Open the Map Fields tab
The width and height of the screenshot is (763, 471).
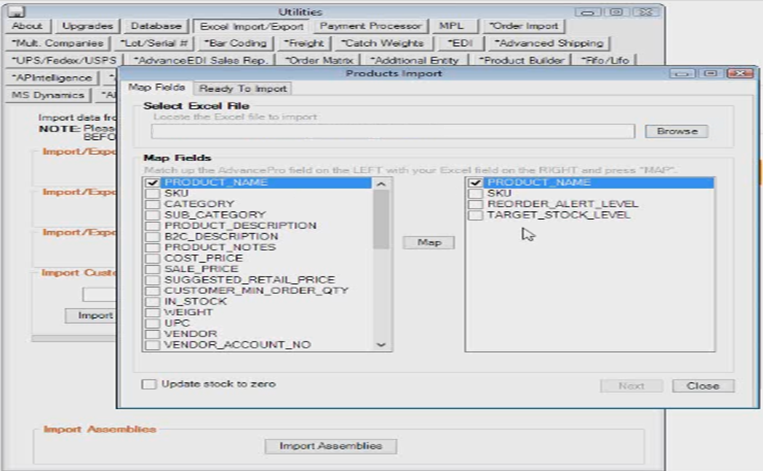(x=158, y=89)
